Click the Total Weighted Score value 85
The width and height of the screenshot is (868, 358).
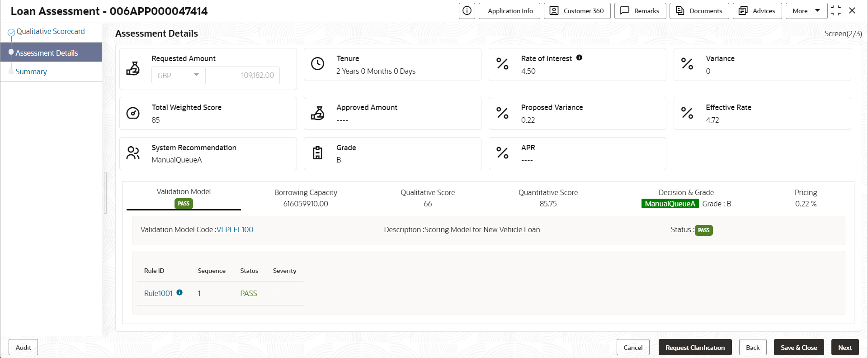(156, 120)
